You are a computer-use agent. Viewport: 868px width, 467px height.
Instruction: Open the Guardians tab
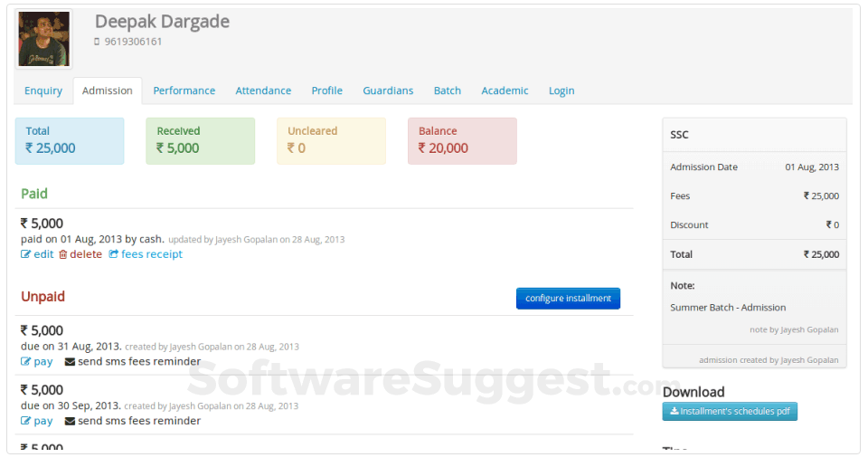[x=388, y=91]
